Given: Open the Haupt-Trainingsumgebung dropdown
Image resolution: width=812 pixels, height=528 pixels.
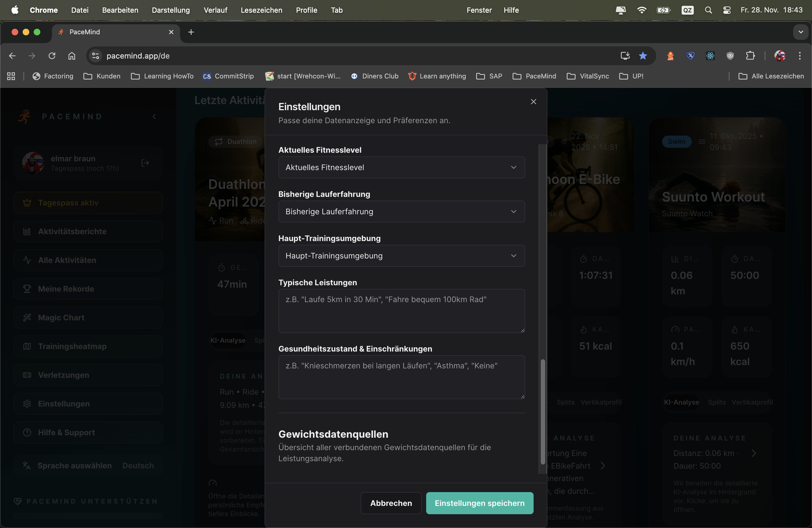Looking at the screenshot, I should pos(401,255).
